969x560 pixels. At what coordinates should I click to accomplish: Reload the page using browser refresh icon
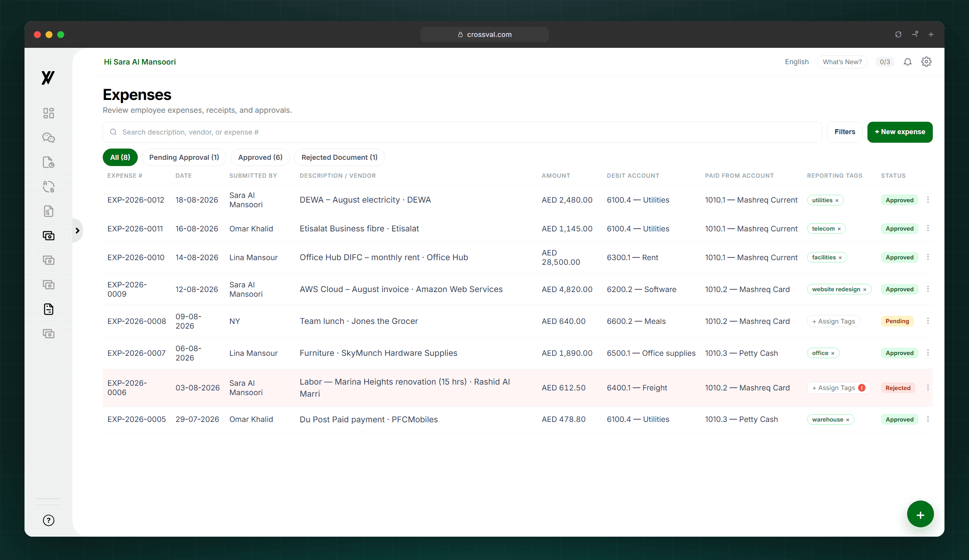pos(898,35)
